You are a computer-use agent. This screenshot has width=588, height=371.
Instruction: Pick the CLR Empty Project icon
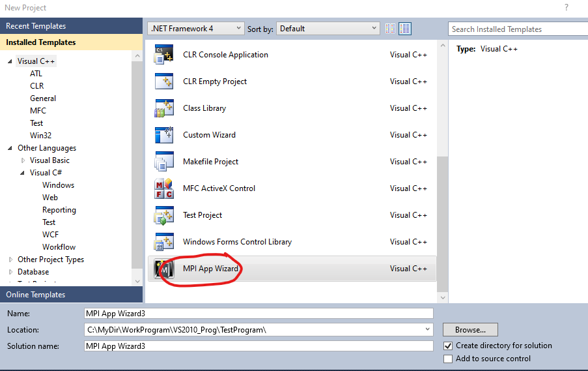(x=164, y=81)
